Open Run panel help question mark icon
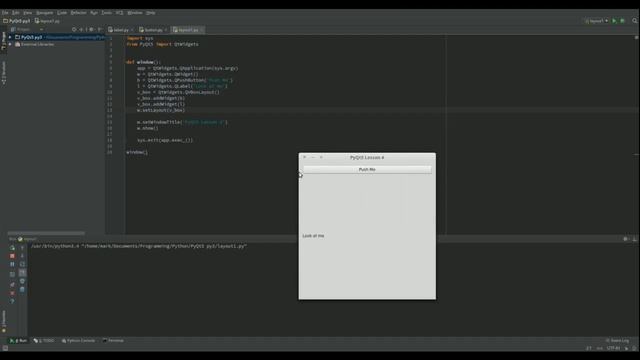 tap(12, 301)
